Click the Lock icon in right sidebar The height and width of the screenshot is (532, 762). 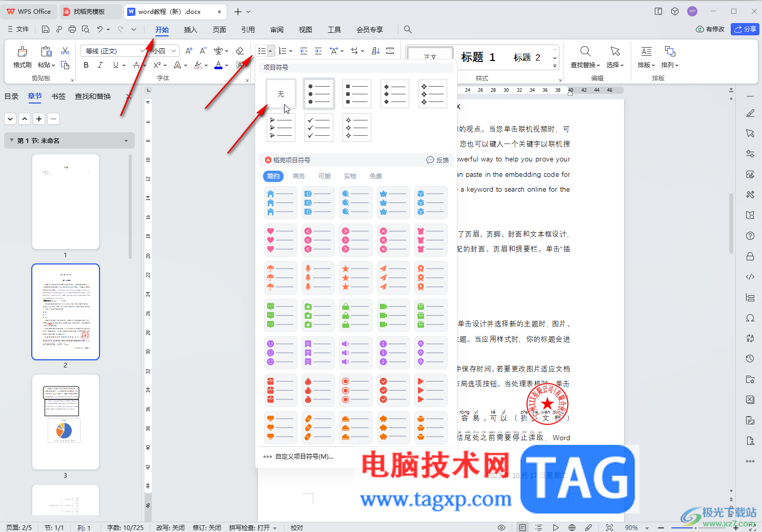pyautogui.click(x=750, y=256)
